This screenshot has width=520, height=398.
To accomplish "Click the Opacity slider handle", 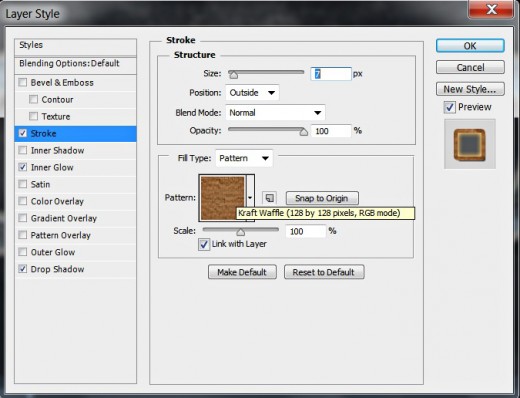I will click(x=303, y=132).
